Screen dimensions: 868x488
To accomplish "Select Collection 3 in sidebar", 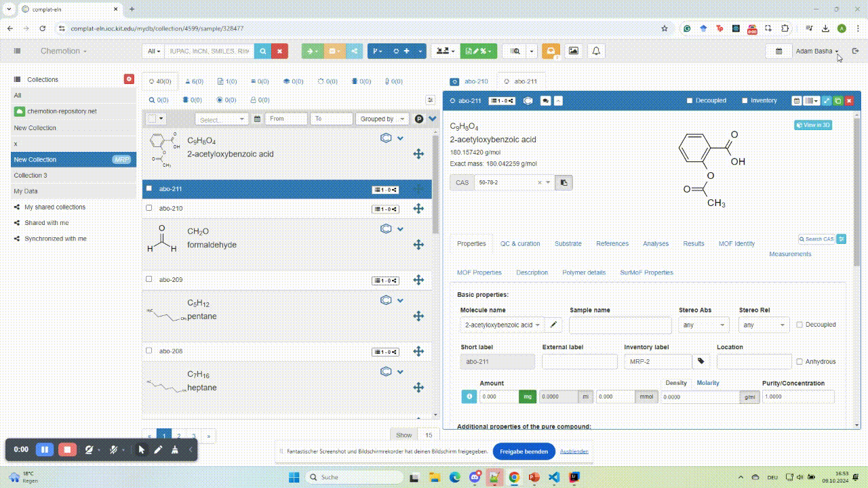I will pos(31,175).
